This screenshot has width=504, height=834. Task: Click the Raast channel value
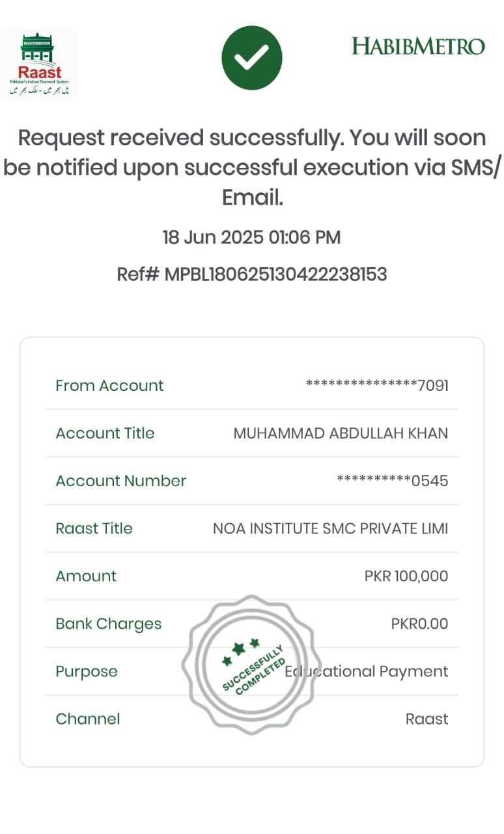(427, 719)
